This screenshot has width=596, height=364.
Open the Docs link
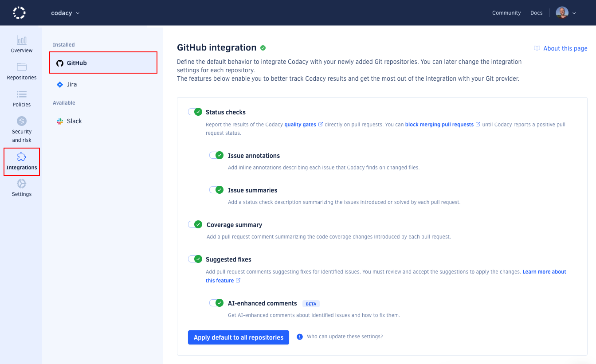point(537,13)
